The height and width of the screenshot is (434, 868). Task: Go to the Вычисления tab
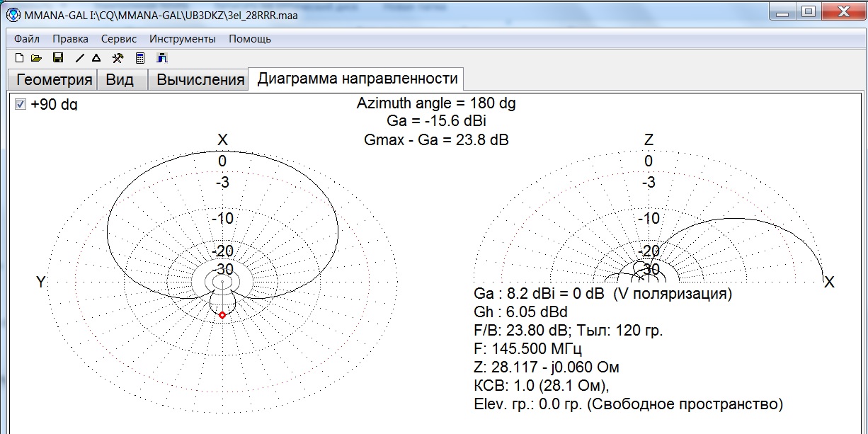[200, 79]
